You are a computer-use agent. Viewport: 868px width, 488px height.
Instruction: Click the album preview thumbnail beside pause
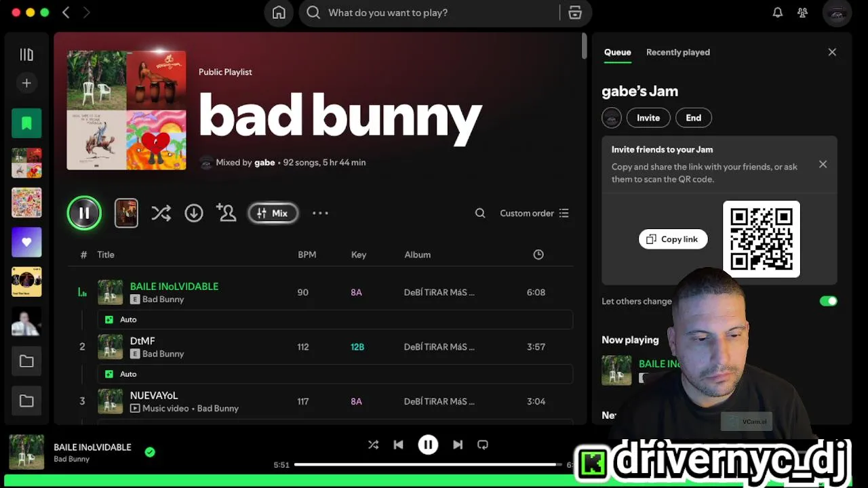tap(126, 213)
